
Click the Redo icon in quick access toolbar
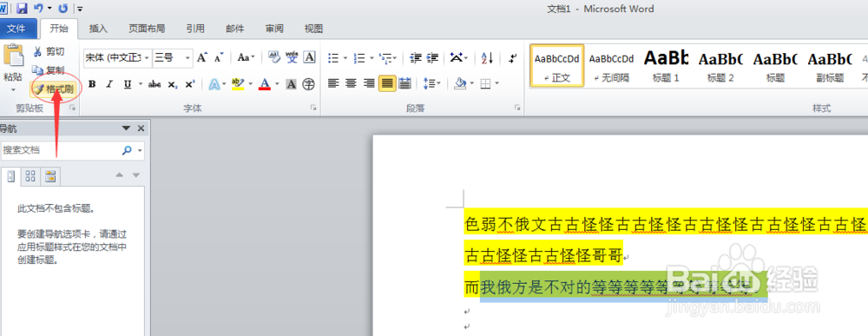pyautogui.click(x=63, y=9)
